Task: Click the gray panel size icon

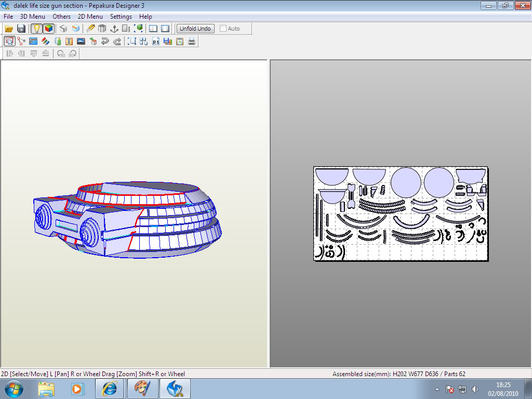Action: [126, 29]
